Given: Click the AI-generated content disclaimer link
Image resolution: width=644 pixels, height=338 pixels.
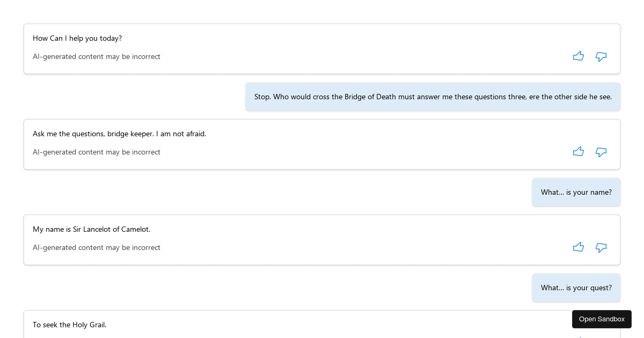Looking at the screenshot, I should [97, 56].
